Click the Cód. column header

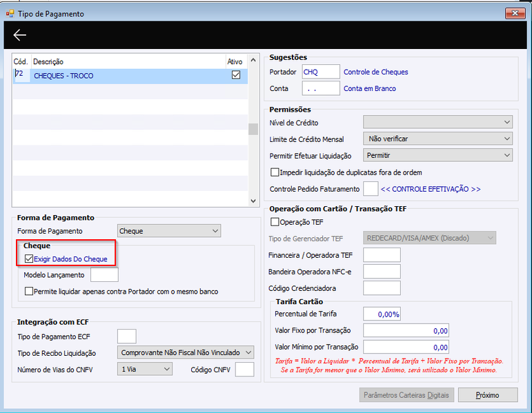click(x=21, y=62)
